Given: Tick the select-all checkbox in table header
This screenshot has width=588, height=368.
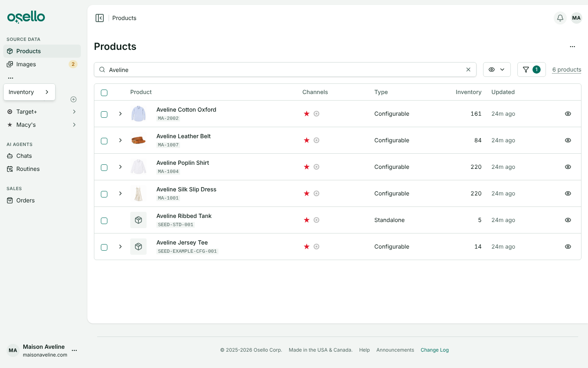Looking at the screenshot, I should pyautogui.click(x=104, y=93).
